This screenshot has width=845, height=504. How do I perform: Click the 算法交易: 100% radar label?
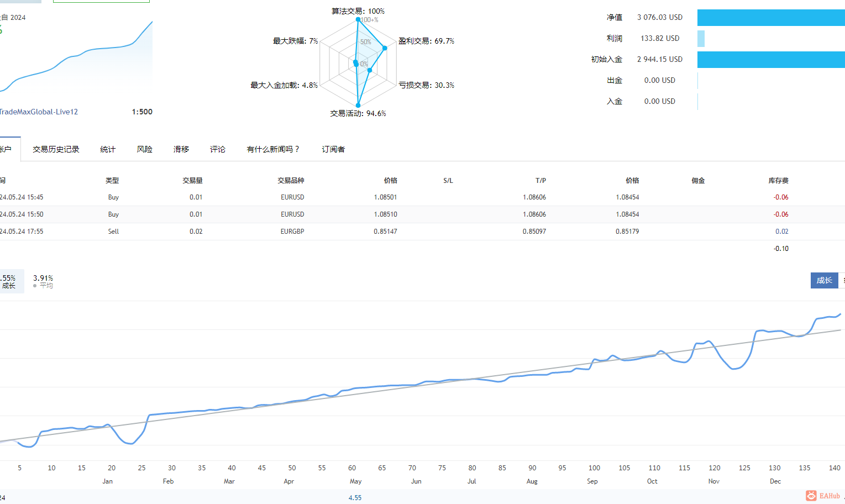[x=358, y=11]
